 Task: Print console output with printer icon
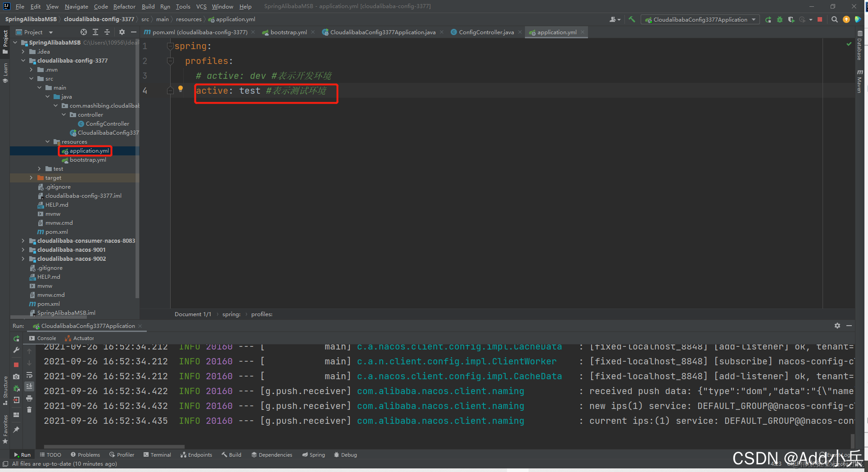click(29, 398)
